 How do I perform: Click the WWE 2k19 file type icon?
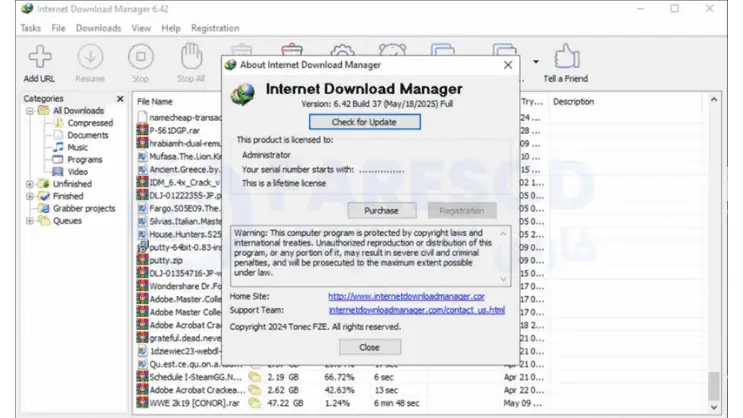[142, 403]
